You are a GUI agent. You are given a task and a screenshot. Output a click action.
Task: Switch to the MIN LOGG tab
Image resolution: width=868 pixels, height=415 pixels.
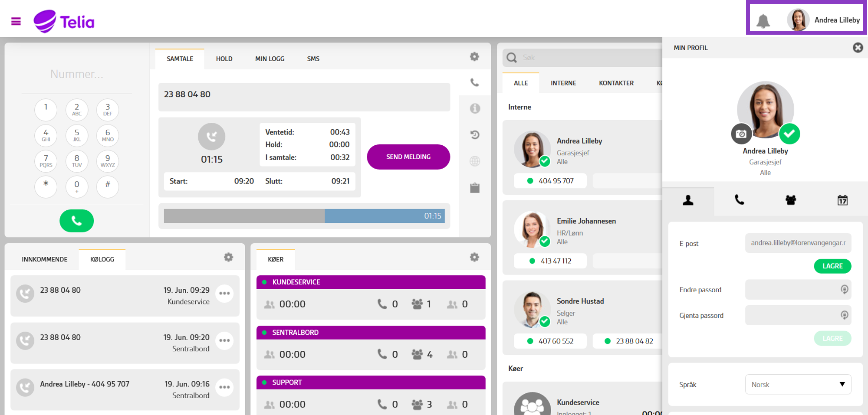[x=270, y=59]
